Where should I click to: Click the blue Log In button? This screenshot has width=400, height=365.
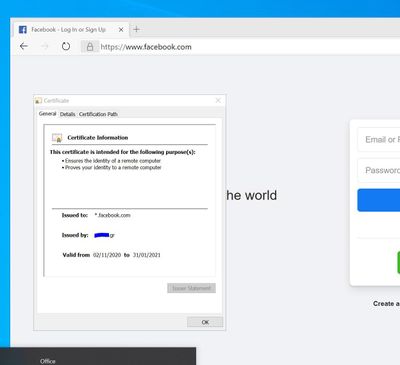coord(379,200)
